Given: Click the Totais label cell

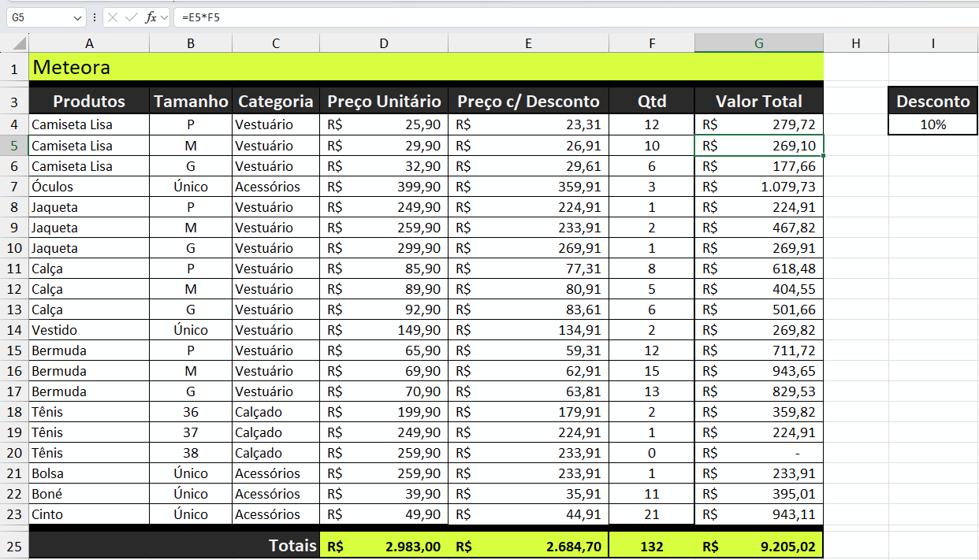Looking at the screenshot, I should (x=174, y=546).
